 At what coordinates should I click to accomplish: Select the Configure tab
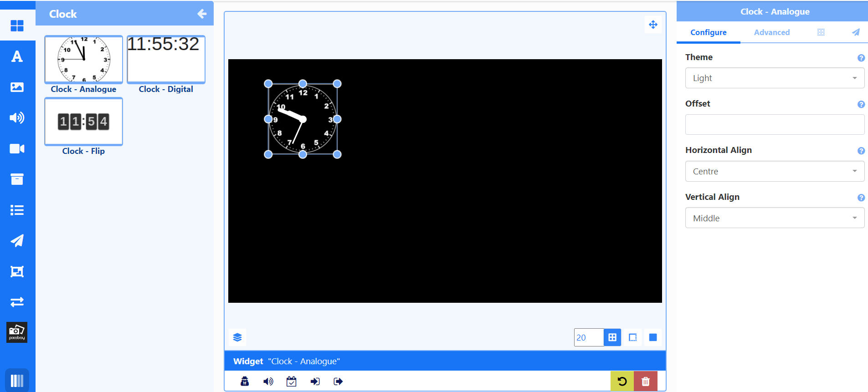pyautogui.click(x=708, y=32)
